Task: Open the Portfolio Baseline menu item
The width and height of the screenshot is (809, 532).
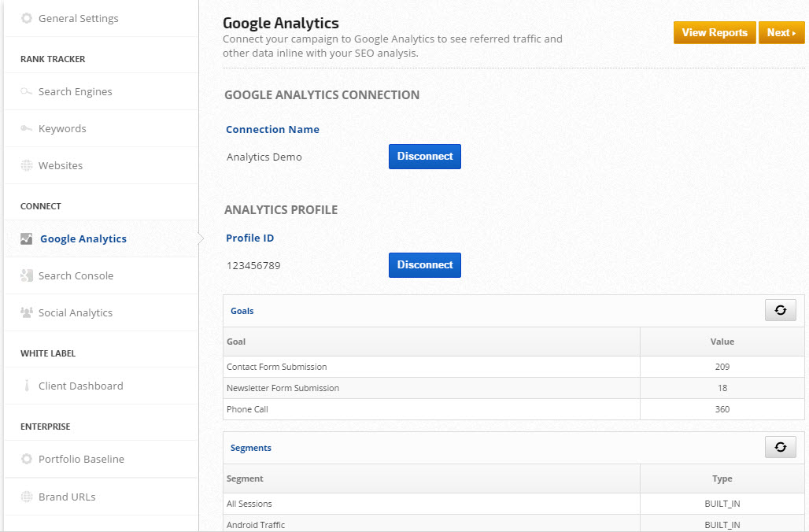Action: (81, 460)
